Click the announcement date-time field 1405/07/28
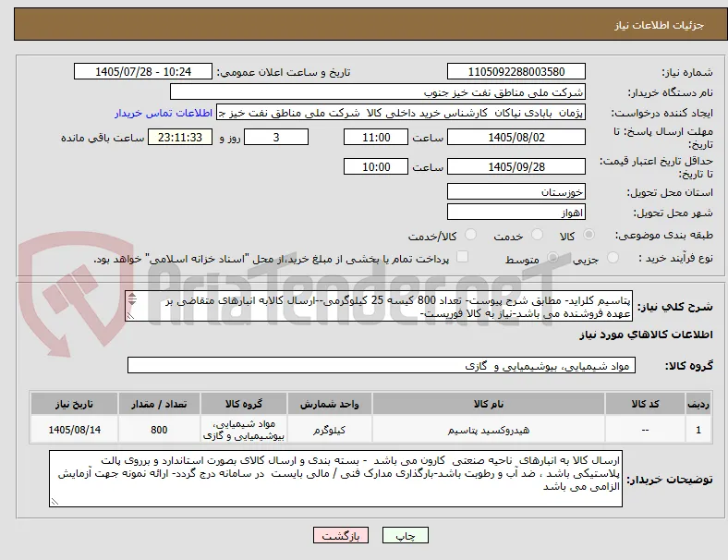Image resolution: width=728 pixels, height=560 pixels. click(x=143, y=72)
